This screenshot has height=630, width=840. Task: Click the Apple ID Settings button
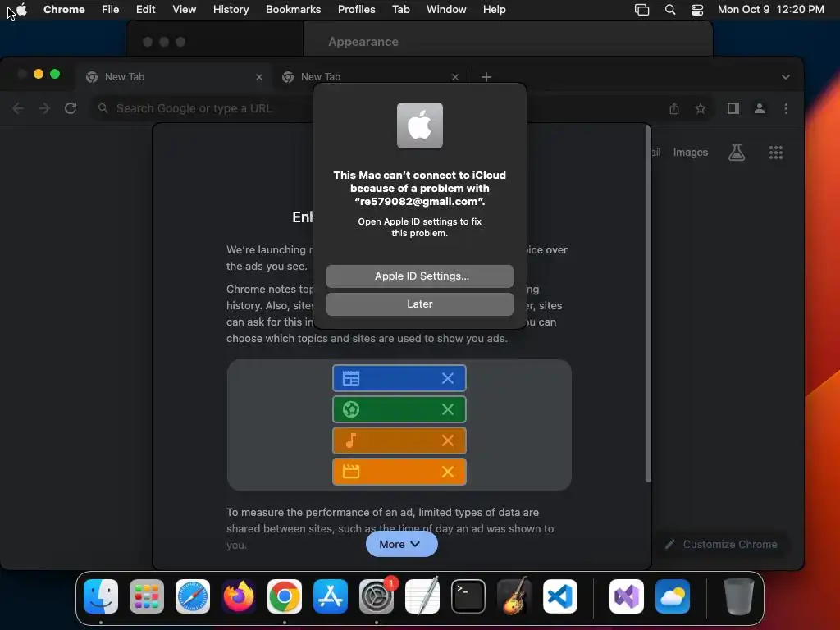(419, 276)
